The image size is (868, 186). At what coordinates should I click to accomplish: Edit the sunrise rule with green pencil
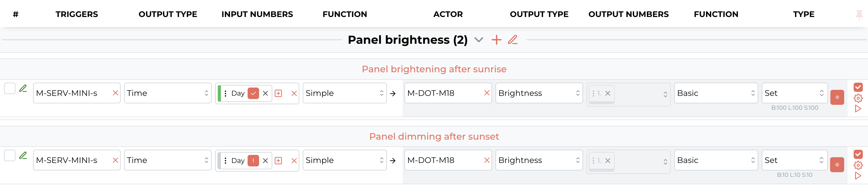point(23,88)
